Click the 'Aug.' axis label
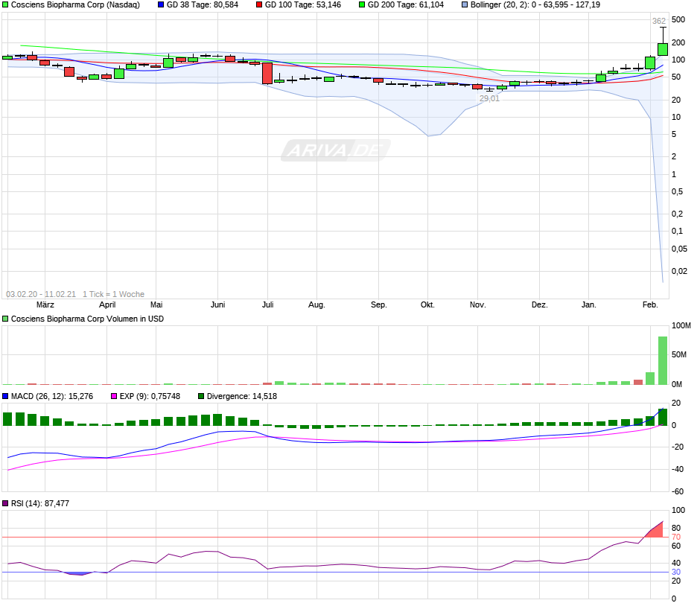This screenshot has width=700, height=606. pos(317,304)
